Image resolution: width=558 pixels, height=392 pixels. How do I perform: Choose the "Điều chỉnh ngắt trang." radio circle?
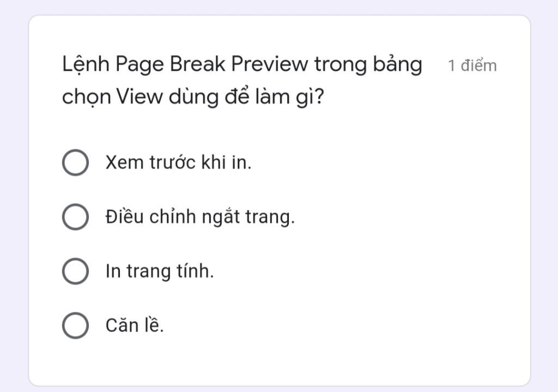75,218
